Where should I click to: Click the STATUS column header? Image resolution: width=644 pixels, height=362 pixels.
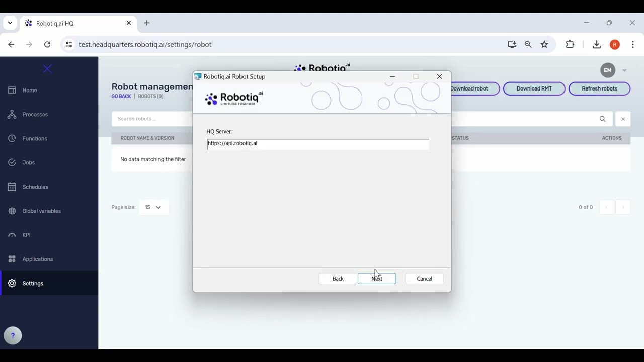click(x=460, y=138)
